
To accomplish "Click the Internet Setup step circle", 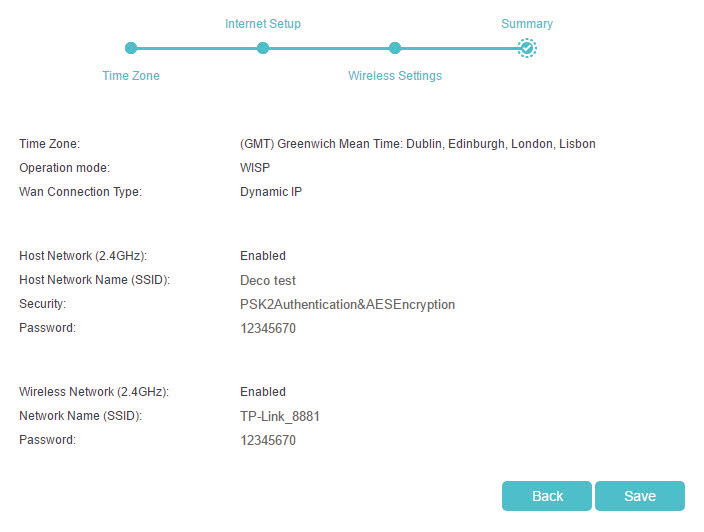I will (x=263, y=48).
